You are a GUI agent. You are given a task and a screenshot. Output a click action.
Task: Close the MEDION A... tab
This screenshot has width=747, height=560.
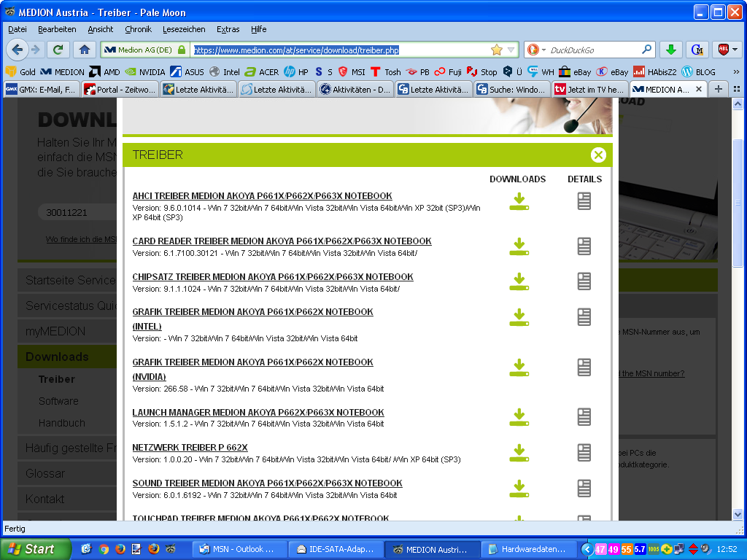[x=698, y=89]
